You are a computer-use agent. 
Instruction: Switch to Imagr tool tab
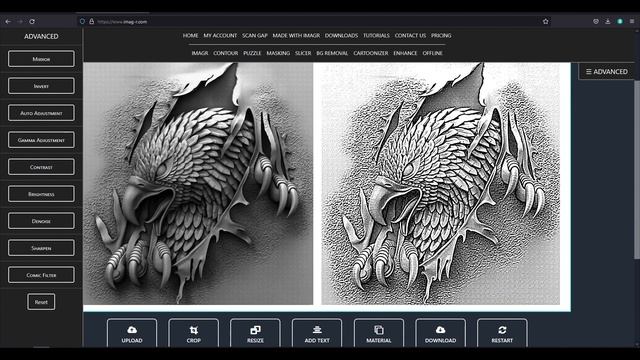point(200,53)
